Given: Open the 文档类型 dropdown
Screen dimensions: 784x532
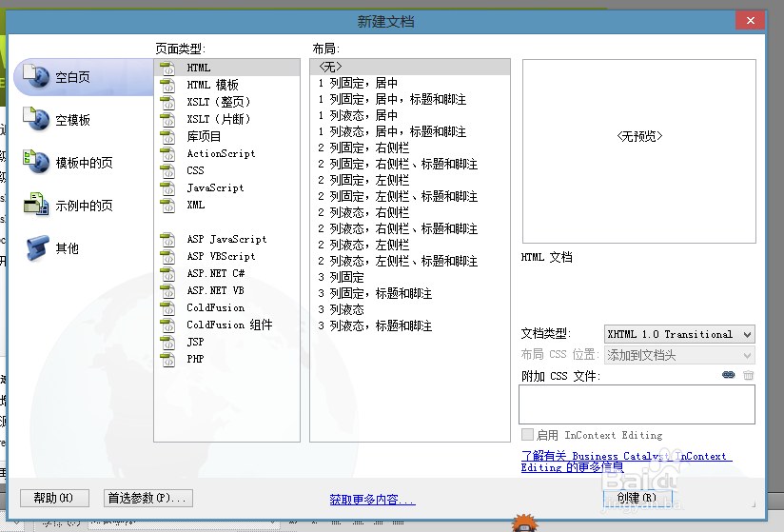Looking at the screenshot, I should (x=679, y=334).
